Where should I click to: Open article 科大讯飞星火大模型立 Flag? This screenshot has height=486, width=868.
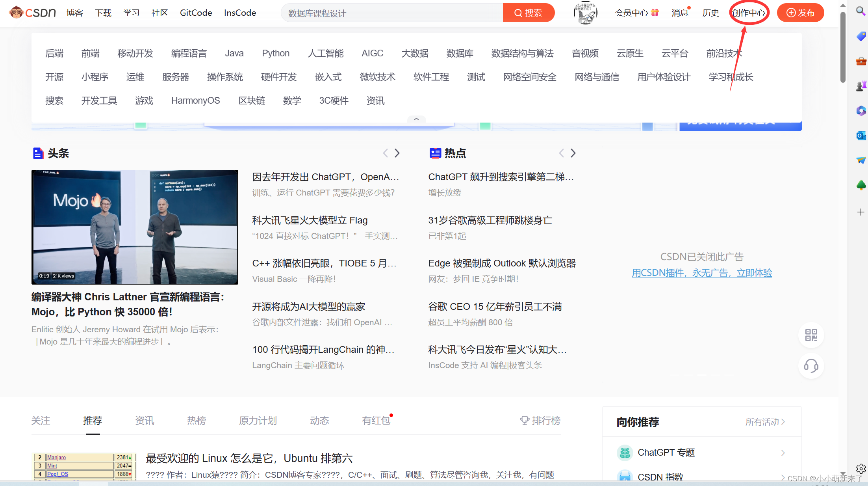[310, 220]
